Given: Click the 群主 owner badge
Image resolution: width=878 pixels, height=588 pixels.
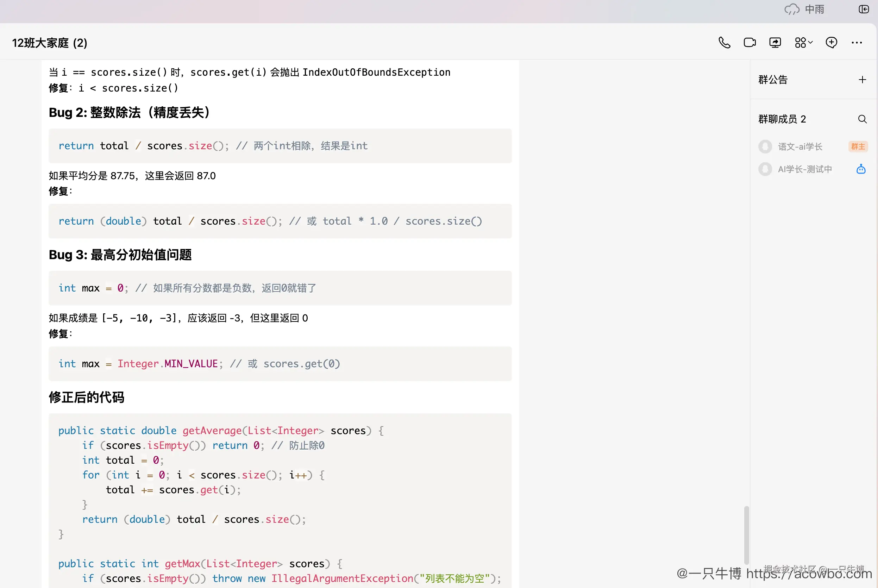Looking at the screenshot, I should pos(858,146).
